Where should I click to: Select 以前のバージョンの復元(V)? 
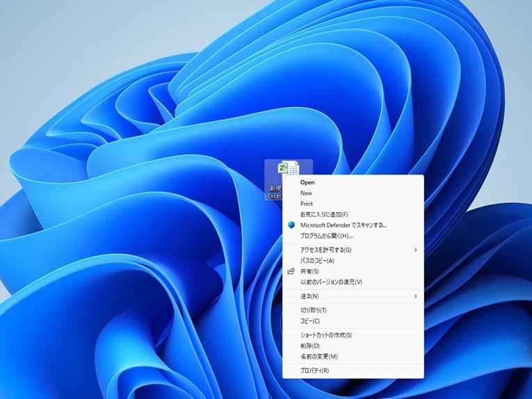pos(331,282)
